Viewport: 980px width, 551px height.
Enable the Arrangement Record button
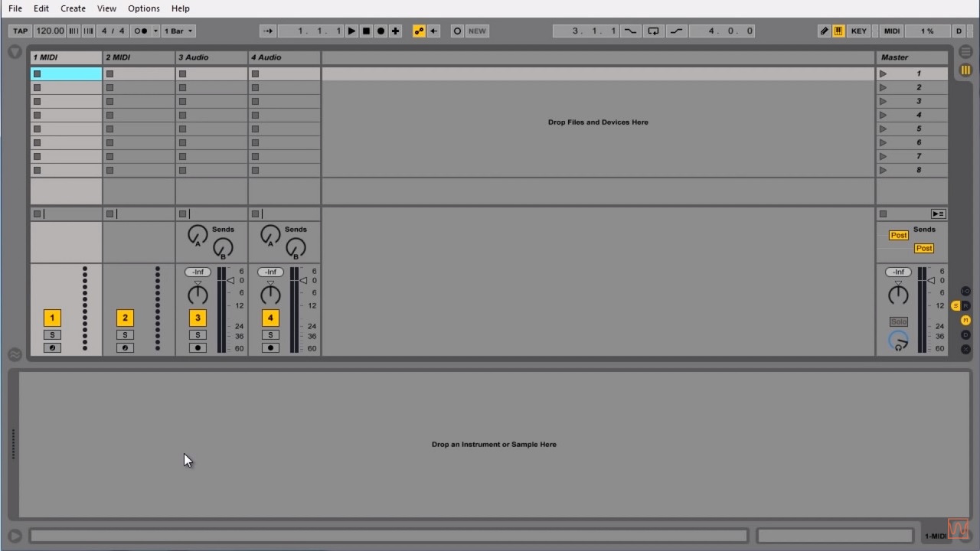point(381,31)
